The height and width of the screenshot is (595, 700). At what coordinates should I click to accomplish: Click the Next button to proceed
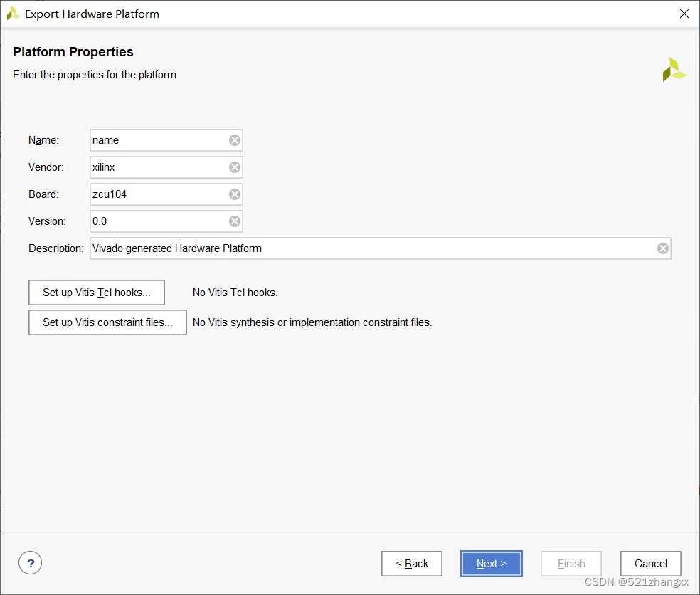point(491,563)
